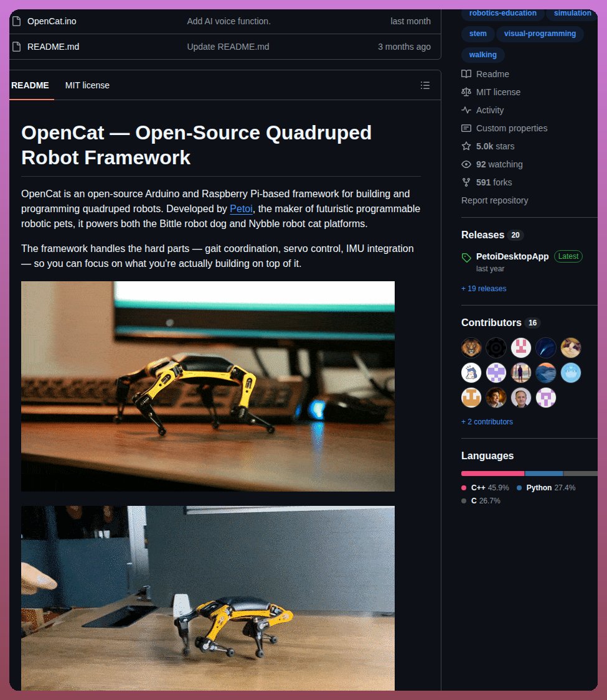Image resolution: width=607 pixels, height=700 pixels.
Task: Open identicon avatar right of gray-haired man
Action: (x=546, y=398)
